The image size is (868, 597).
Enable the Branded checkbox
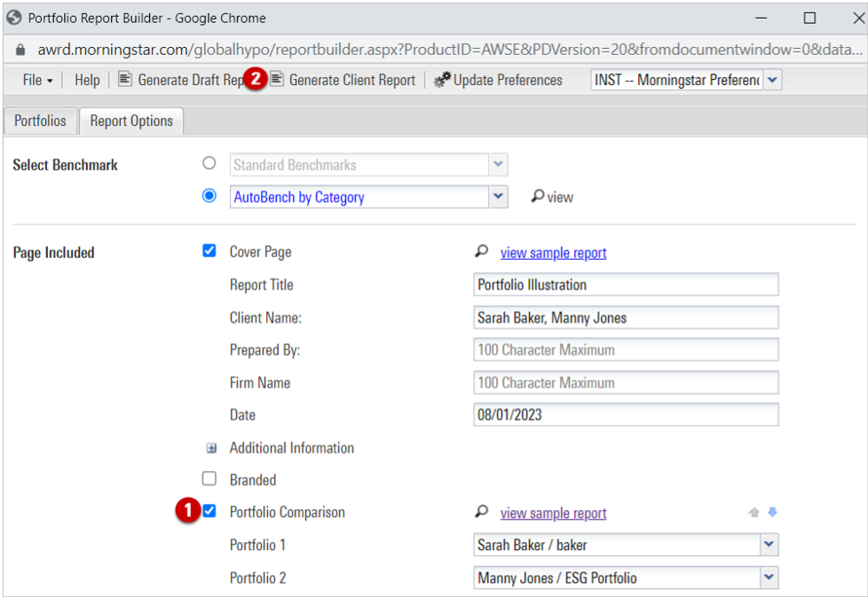[x=209, y=479]
